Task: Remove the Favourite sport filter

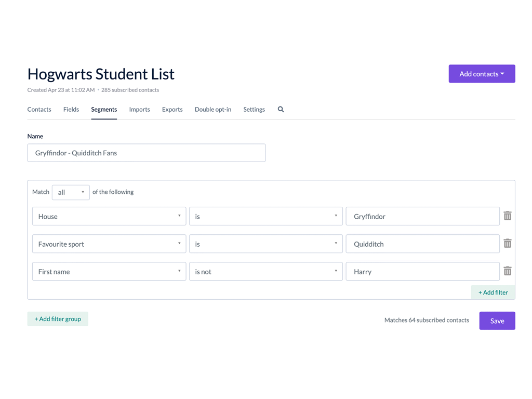Action: [508, 243]
